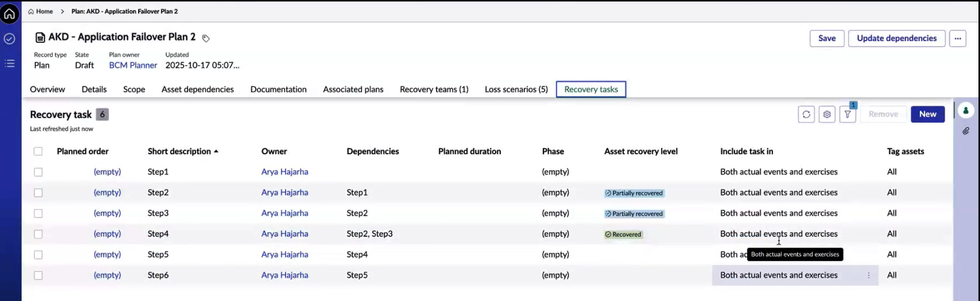980x301 pixels.
Task: Open the list menu icon in the sidebar
Action: point(9,63)
